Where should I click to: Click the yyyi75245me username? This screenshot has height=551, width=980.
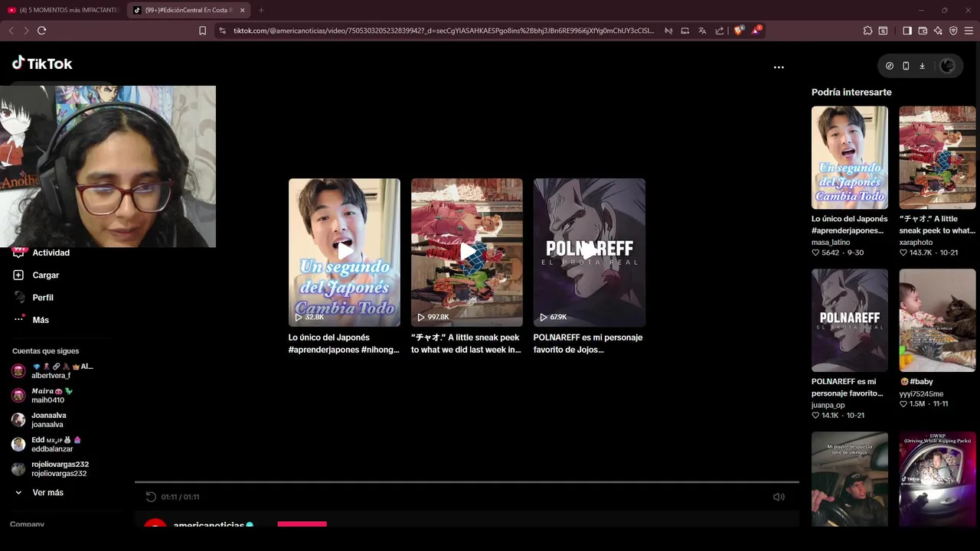pyautogui.click(x=921, y=394)
